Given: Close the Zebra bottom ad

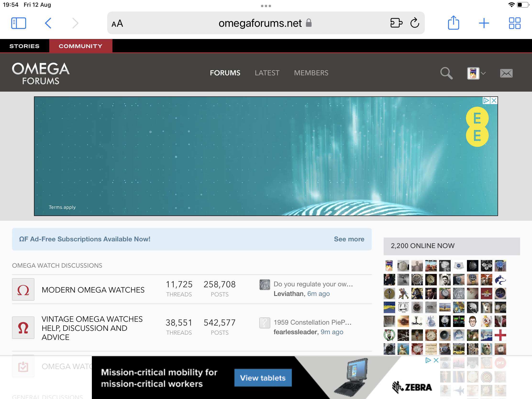Looking at the screenshot, I should [x=436, y=360].
